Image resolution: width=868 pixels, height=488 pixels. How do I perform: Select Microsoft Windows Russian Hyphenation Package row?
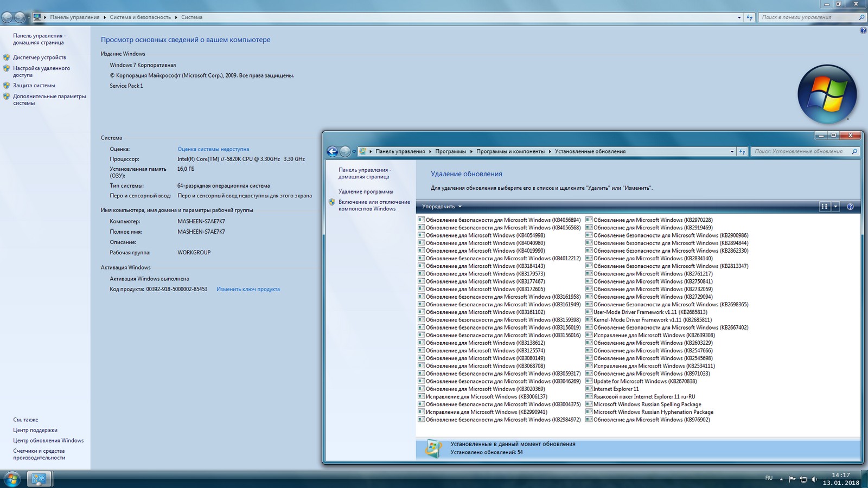[650, 412]
